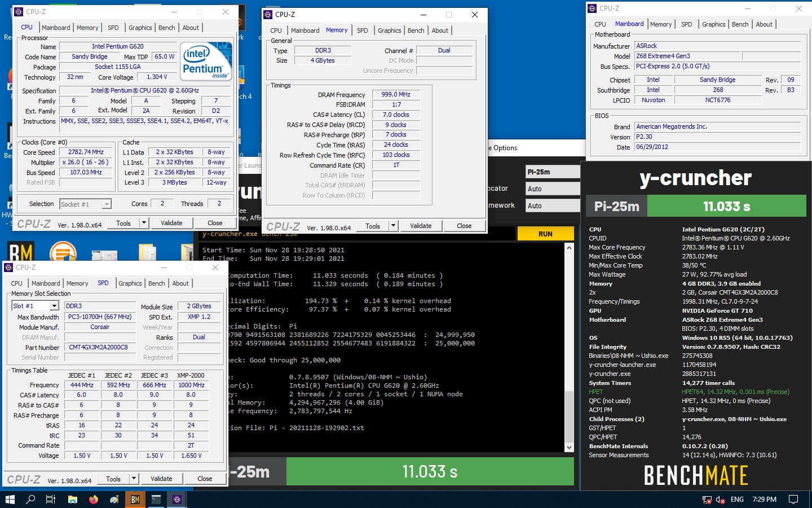Image resolution: width=812 pixels, height=508 pixels.
Task: Open the BenchMate desktop shortcut icon
Action: [x=21, y=251]
